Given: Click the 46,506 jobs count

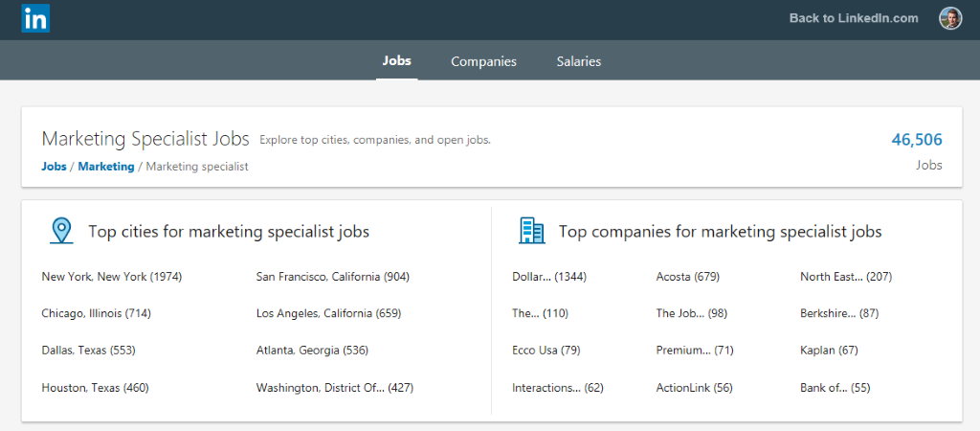Looking at the screenshot, I should tap(917, 140).
